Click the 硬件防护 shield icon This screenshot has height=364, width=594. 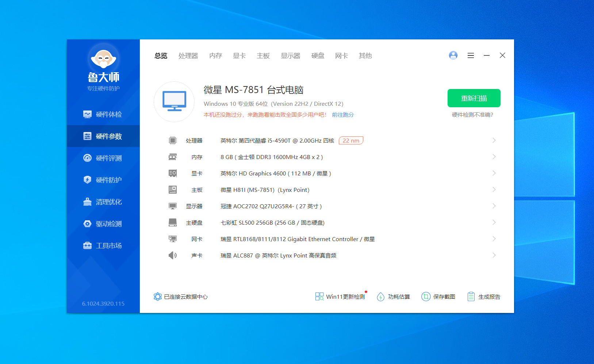[87, 180]
